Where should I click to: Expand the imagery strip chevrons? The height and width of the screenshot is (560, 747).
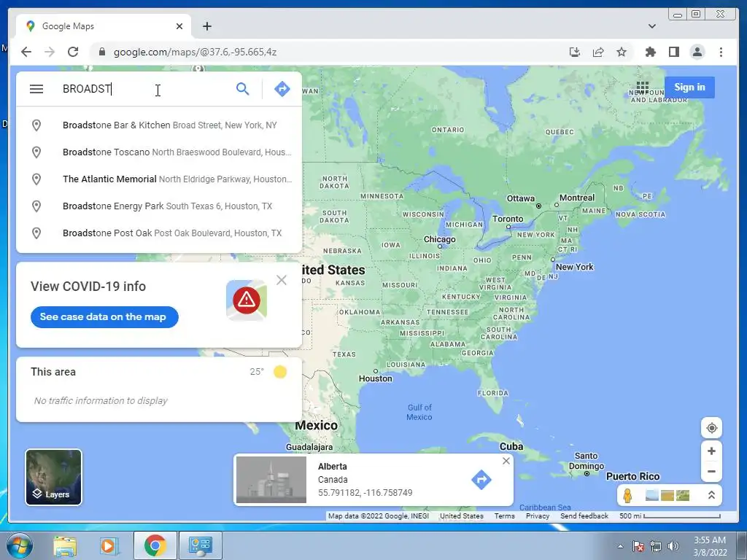coord(711,495)
